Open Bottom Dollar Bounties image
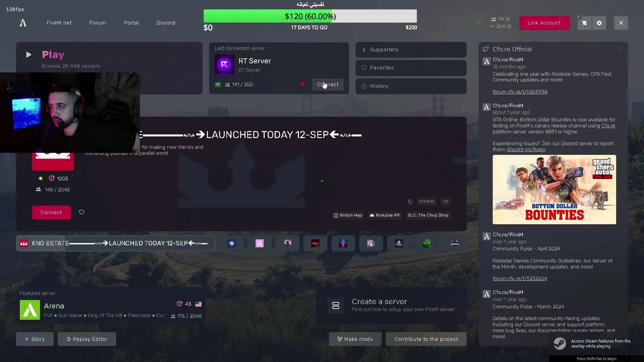 (x=554, y=190)
